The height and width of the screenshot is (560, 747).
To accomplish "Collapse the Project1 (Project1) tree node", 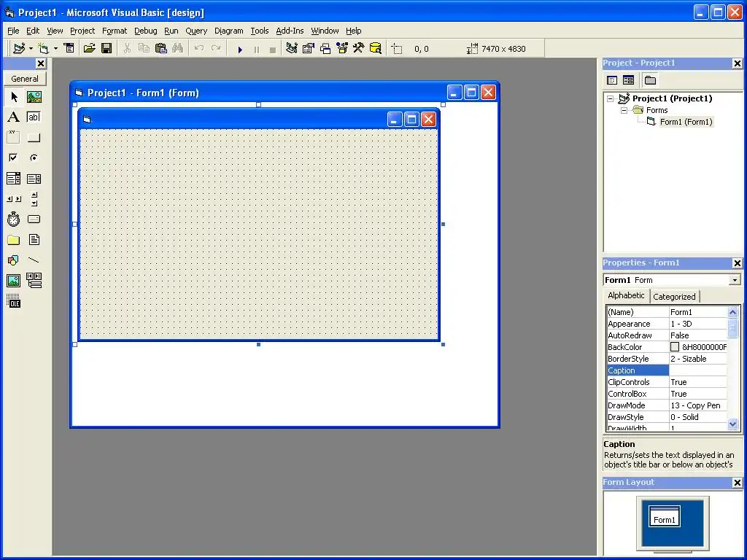I will coord(611,98).
